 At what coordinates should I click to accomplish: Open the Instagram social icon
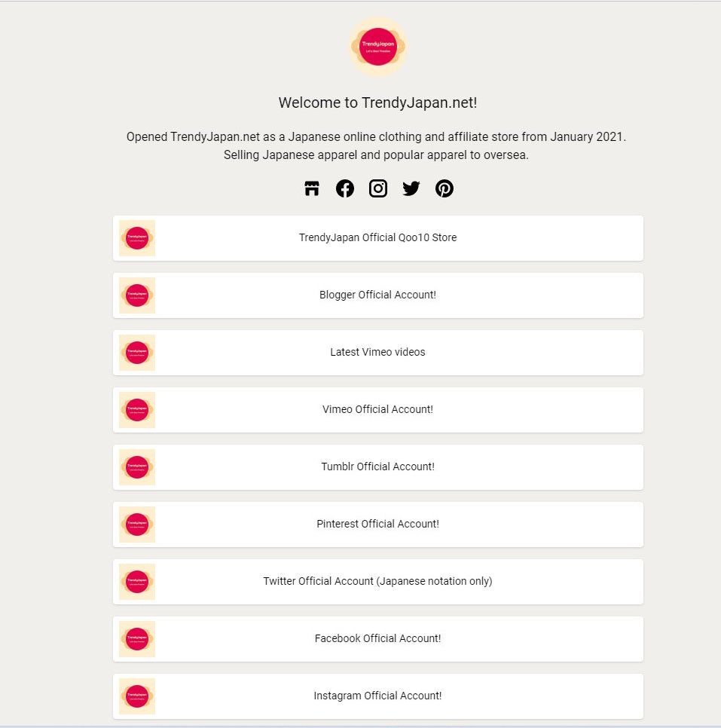coord(378,188)
